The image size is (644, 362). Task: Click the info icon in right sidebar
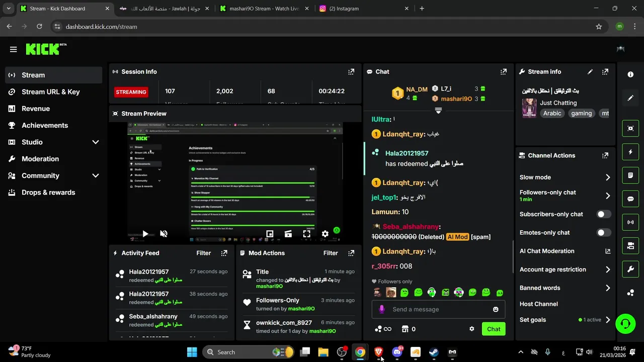click(x=630, y=74)
